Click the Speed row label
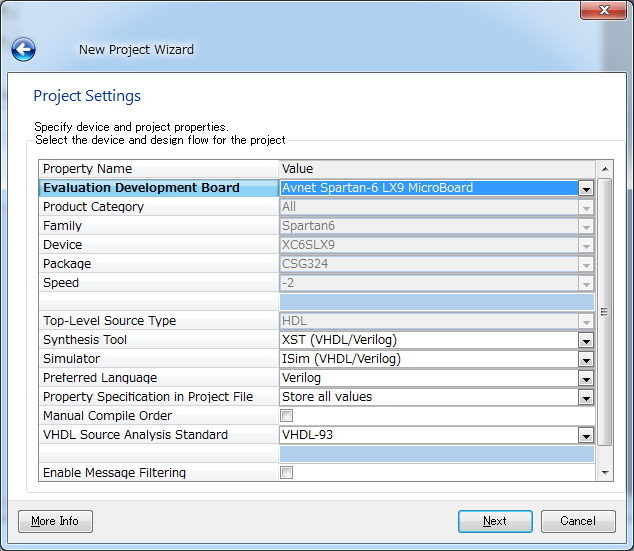This screenshot has width=634, height=551. coord(61,283)
